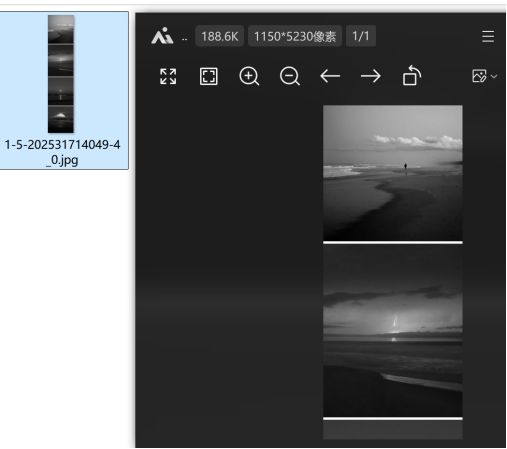Click the fullscreen expand arrows icon

[x=168, y=76]
